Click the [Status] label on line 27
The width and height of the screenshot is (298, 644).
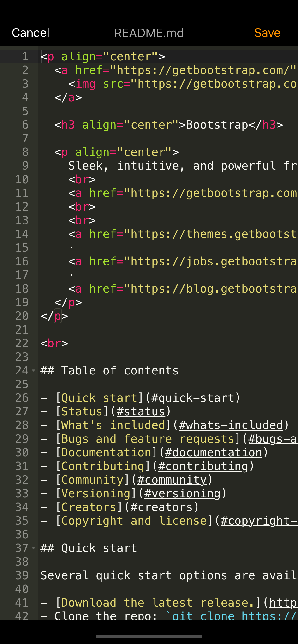coord(82,412)
